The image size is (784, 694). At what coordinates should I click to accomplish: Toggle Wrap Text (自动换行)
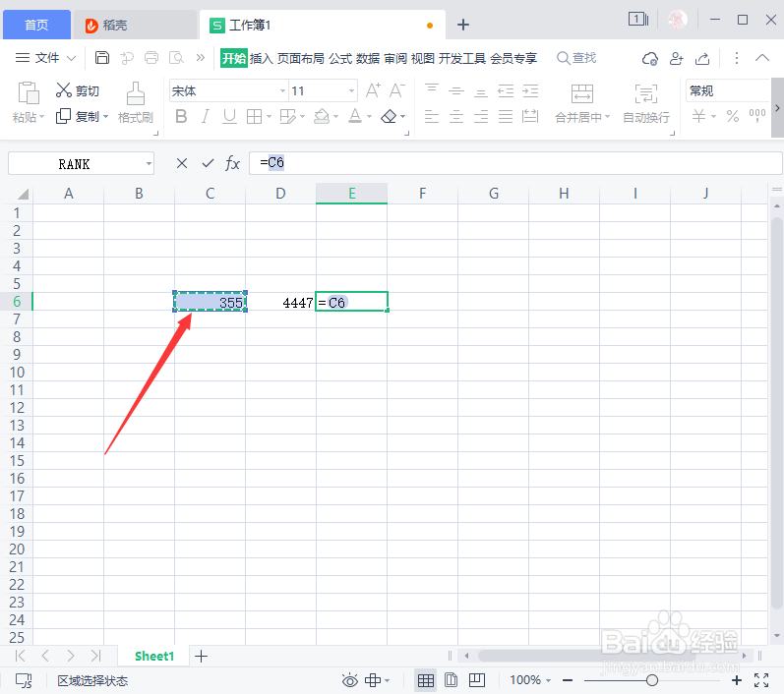[x=646, y=103]
